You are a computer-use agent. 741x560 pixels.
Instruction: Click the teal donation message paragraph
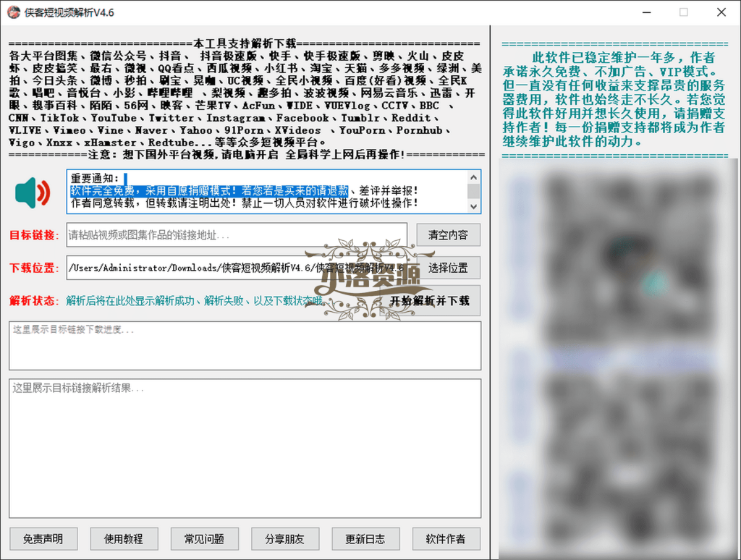[x=614, y=99]
